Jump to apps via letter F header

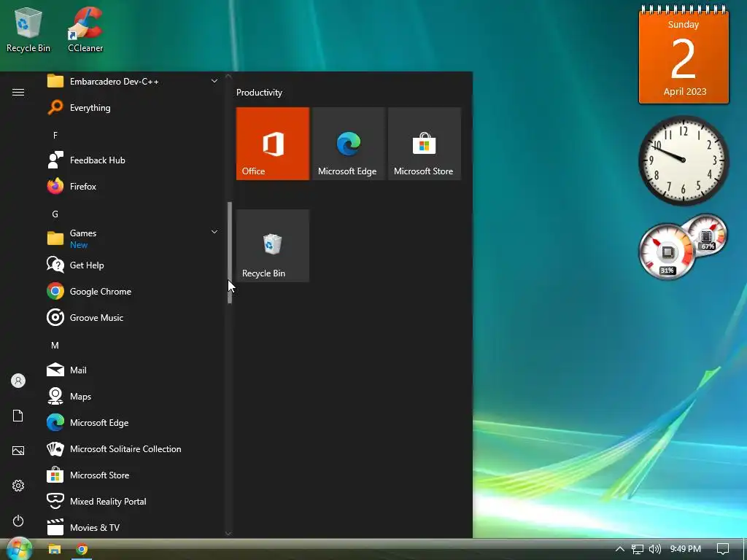tap(55, 136)
